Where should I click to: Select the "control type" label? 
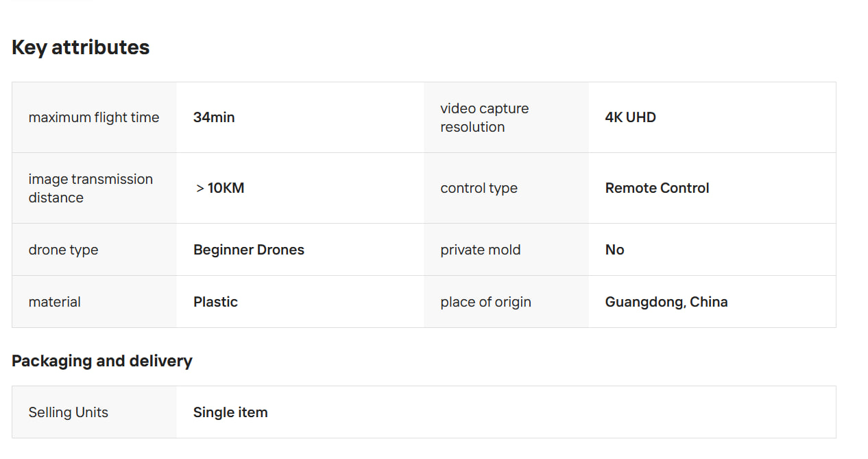pyautogui.click(x=479, y=188)
